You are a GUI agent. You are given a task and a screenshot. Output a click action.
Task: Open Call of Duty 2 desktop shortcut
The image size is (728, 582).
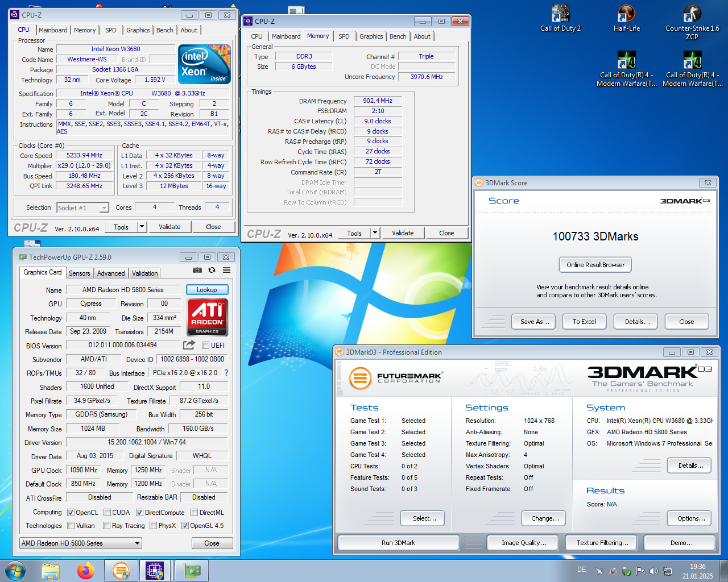560,18
